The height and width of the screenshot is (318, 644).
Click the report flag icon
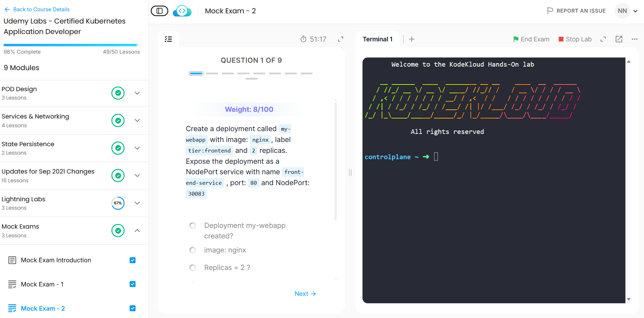coord(550,11)
